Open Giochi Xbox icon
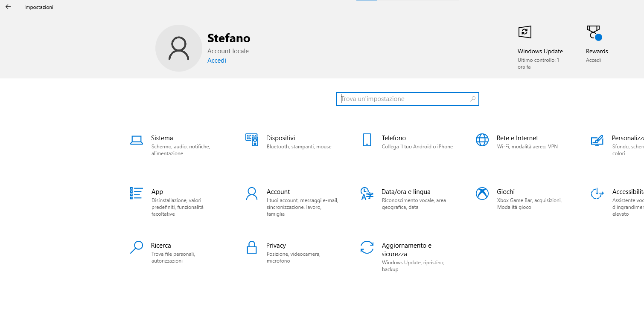Screen dimensions: 644x318 point(482,194)
